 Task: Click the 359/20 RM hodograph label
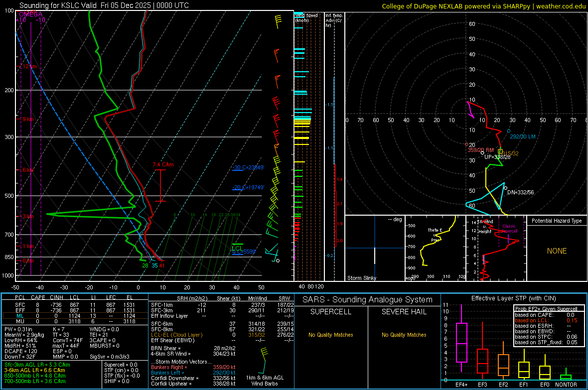pos(480,150)
